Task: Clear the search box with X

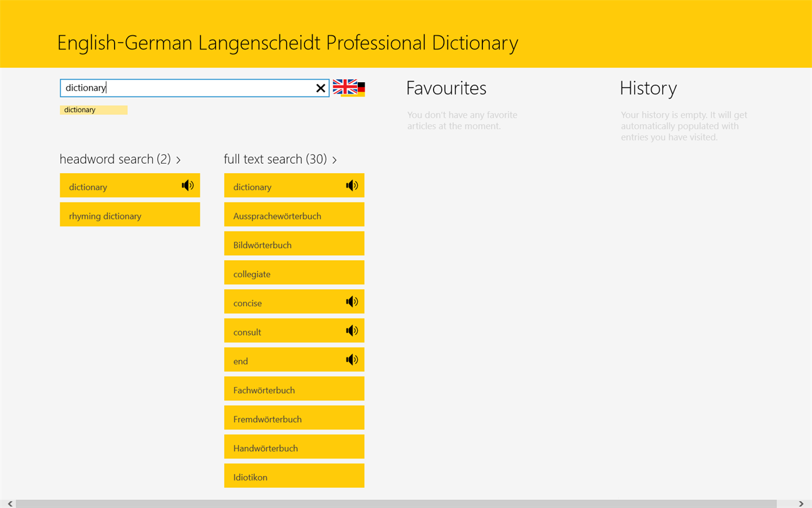Action: [320, 88]
